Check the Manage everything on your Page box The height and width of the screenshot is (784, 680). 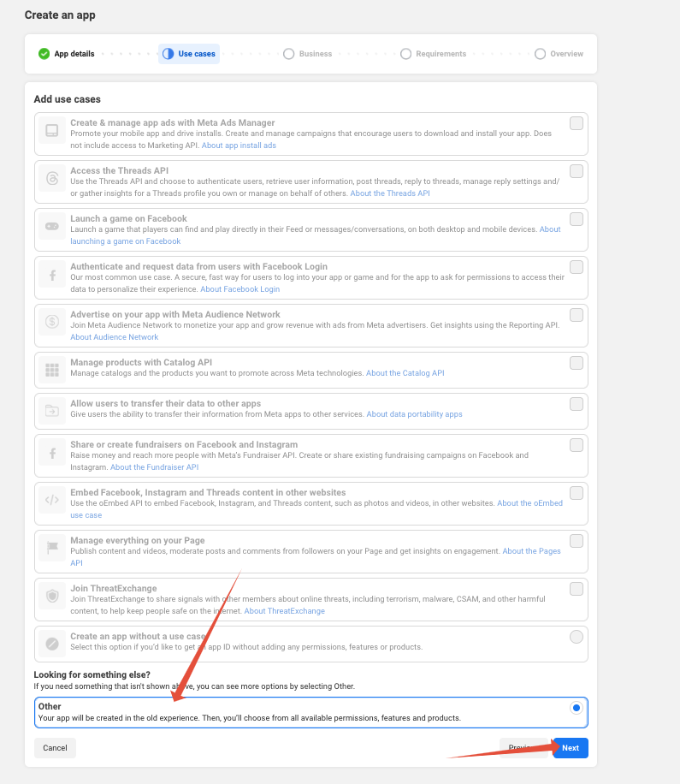pyautogui.click(x=577, y=541)
